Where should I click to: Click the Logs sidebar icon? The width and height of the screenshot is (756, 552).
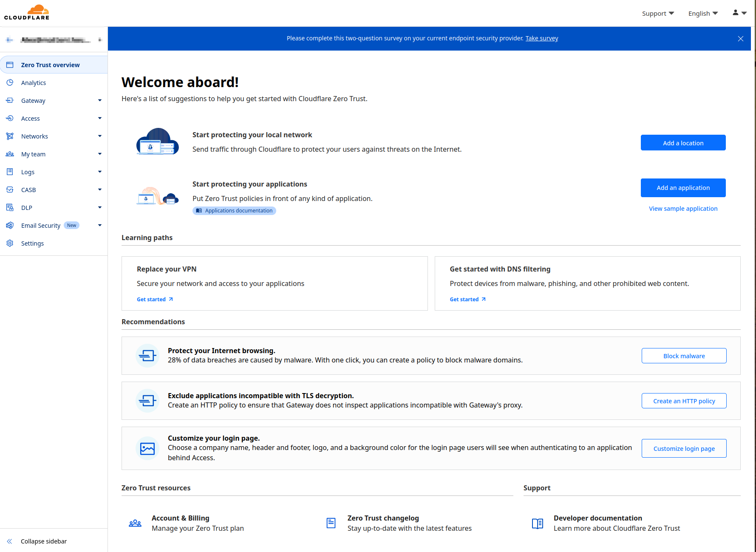pos(10,172)
